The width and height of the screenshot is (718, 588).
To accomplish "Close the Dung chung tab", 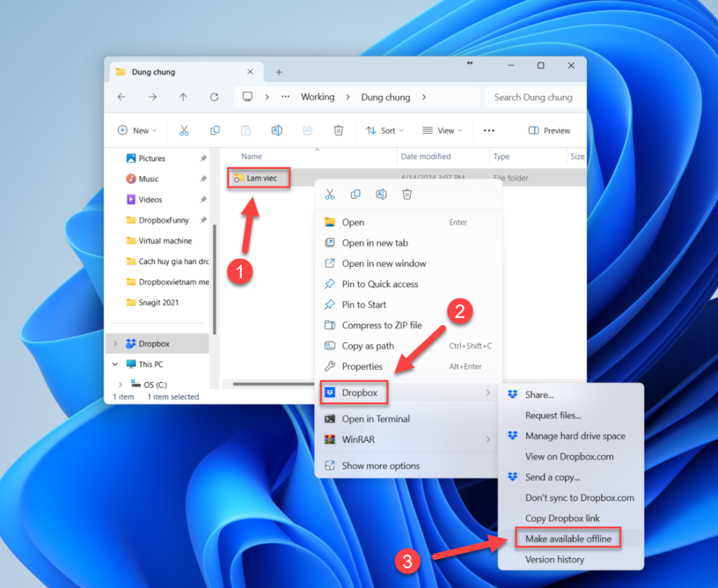I will tap(250, 72).
